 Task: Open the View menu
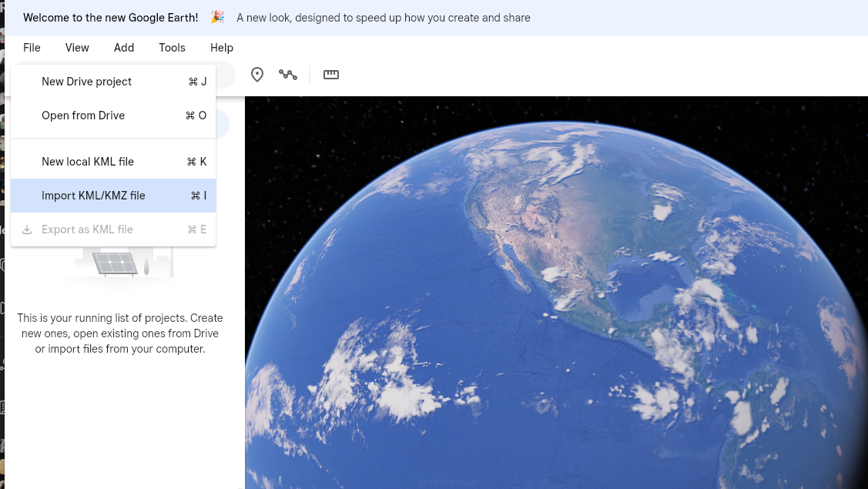(77, 48)
